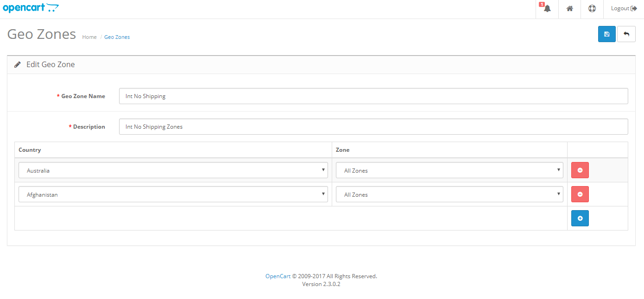Screen dimensions: 644x299
Task: Remove the Australia country row
Action: tap(580, 170)
